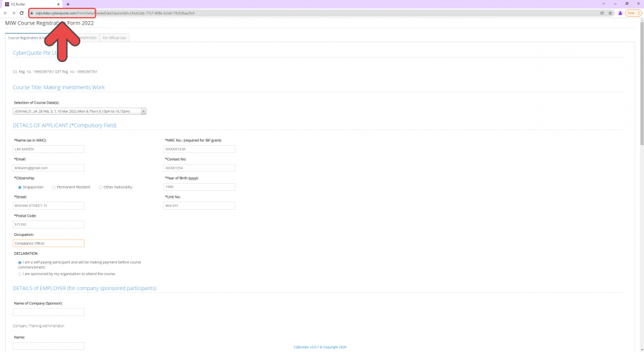Screen dimensions: 644x352
Task: Click the share page icon in the address bar
Action: (x=602, y=13)
